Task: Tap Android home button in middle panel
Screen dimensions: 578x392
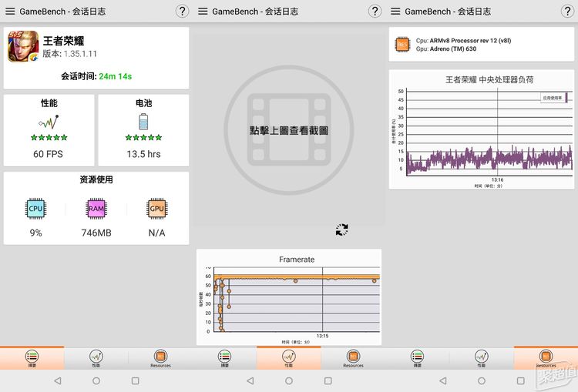Action: (289, 380)
